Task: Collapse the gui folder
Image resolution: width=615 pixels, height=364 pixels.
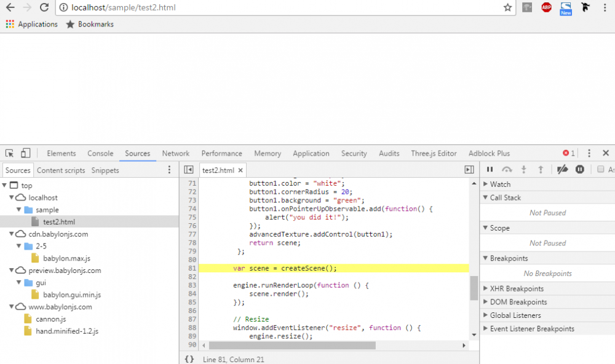Action: pyautogui.click(x=19, y=282)
